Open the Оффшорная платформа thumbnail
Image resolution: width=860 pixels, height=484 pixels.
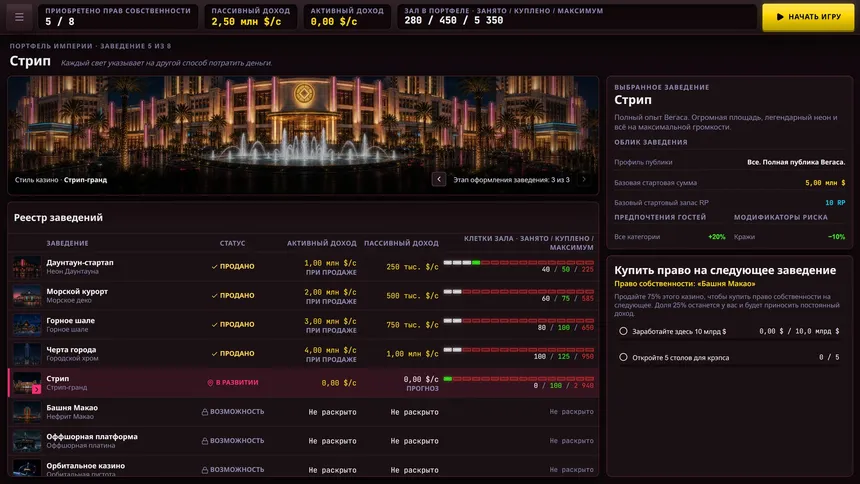point(27,441)
